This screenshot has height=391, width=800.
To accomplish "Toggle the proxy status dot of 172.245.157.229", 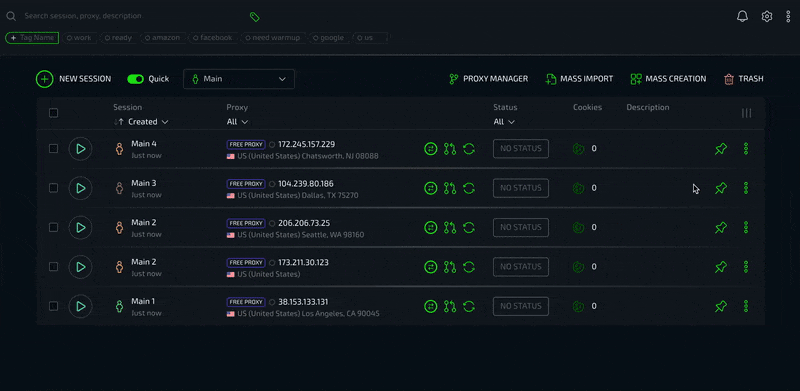I will pyautogui.click(x=272, y=144).
